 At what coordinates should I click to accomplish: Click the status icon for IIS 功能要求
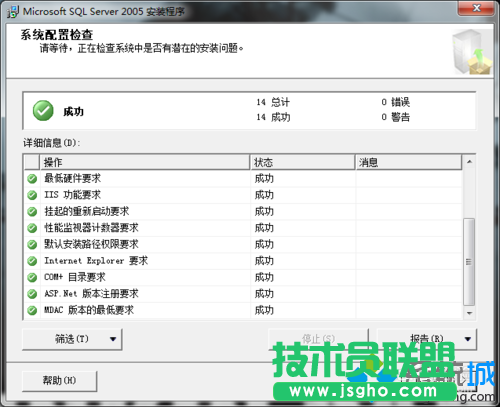32,195
